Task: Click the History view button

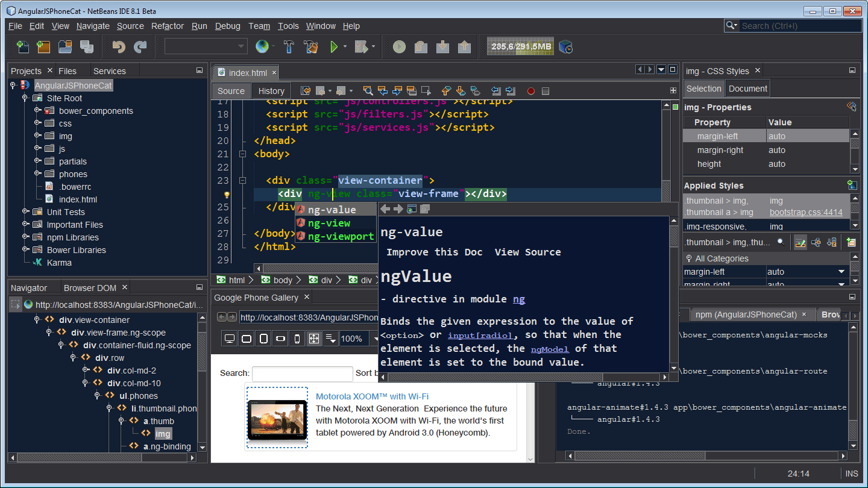Action: 271,91
